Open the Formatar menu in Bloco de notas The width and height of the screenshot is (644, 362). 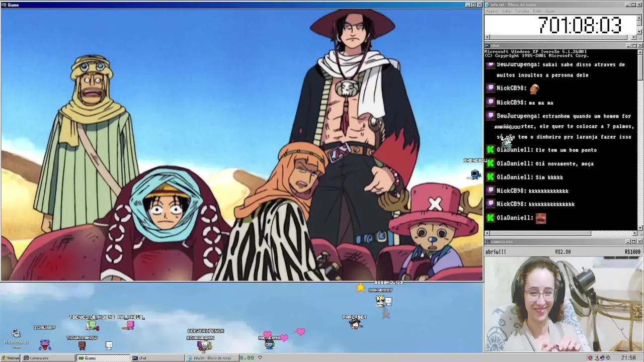pos(522,11)
